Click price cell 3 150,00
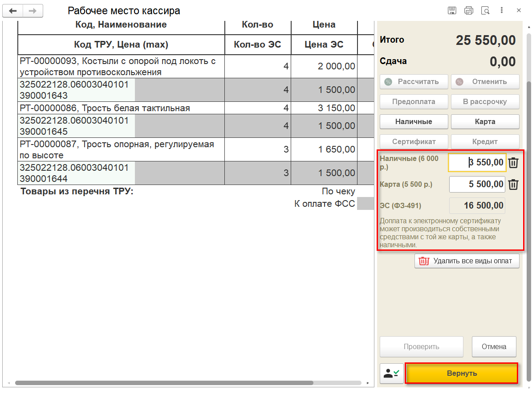This screenshot has height=394, width=532. tap(325, 108)
